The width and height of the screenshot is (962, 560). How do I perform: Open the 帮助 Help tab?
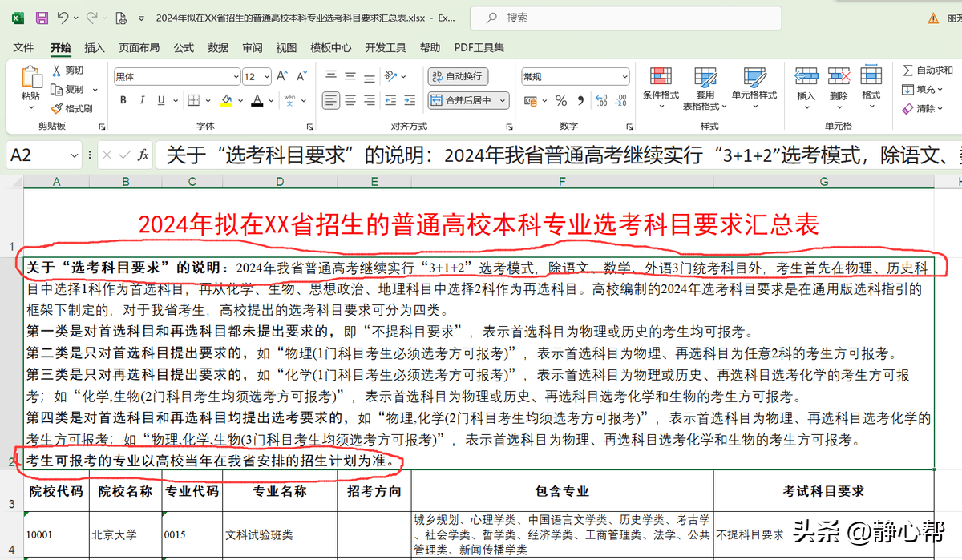pos(430,47)
